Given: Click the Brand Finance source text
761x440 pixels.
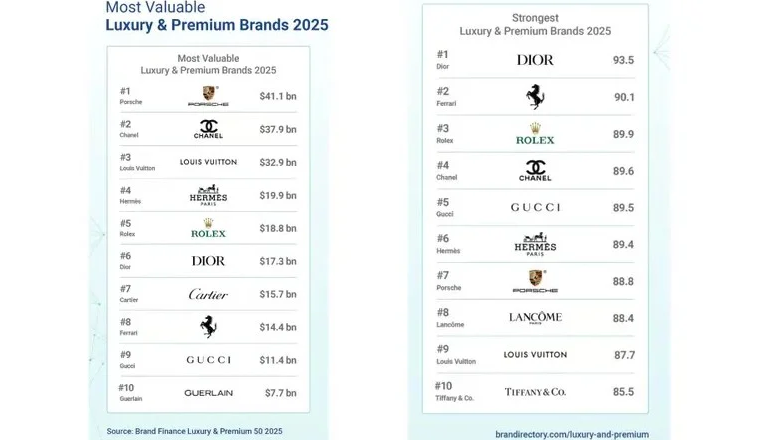Looking at the screenshot, I should [194, 431].
